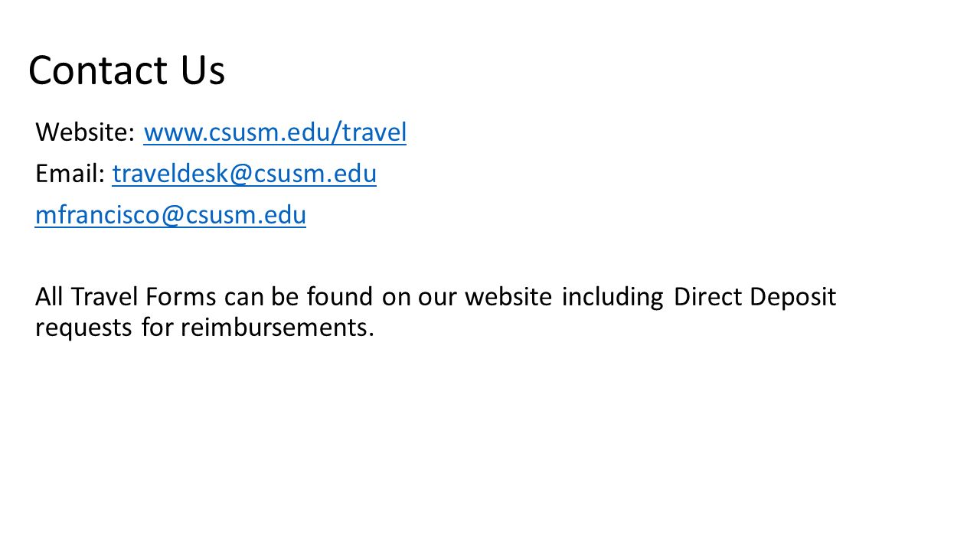Click the word "requests" on the last line

point(84,328)
